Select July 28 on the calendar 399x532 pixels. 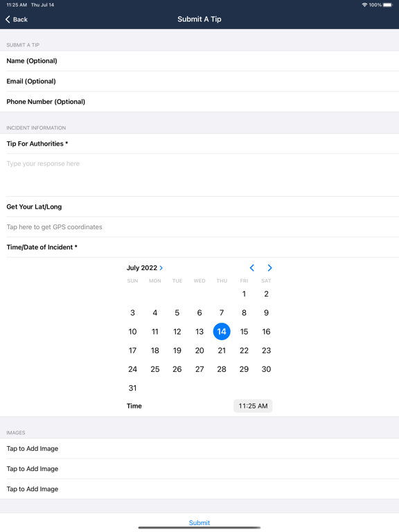(x=222, y=369)
